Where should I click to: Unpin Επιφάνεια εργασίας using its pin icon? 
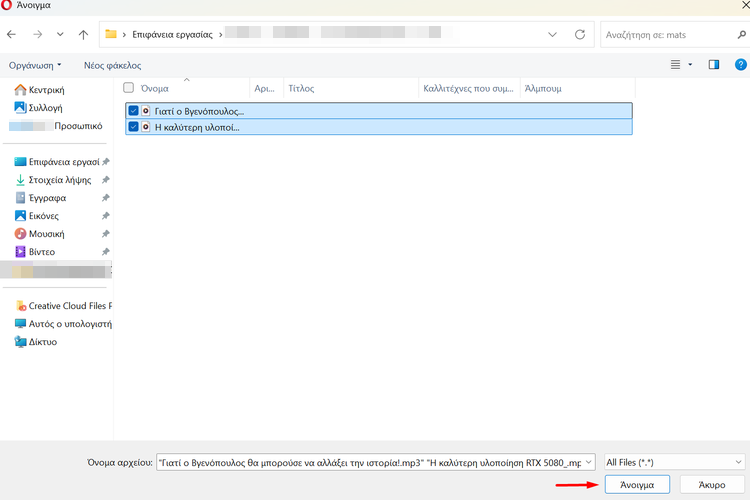coord(106,162)
